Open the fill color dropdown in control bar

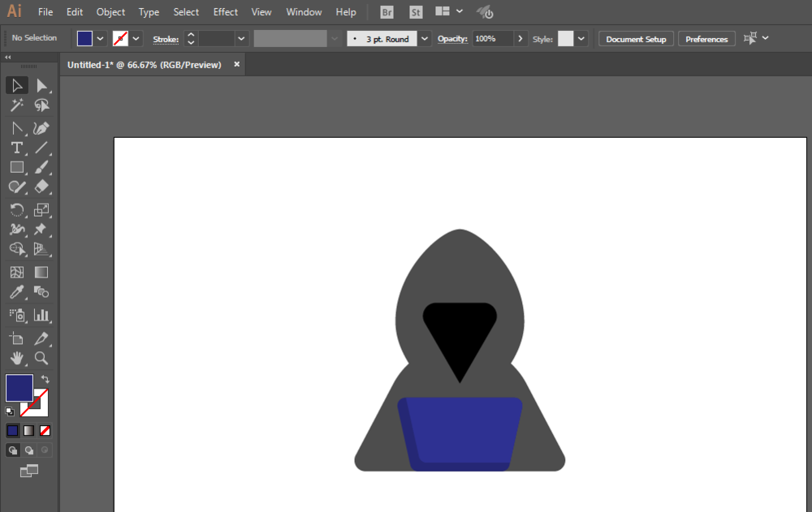(101, 38)
